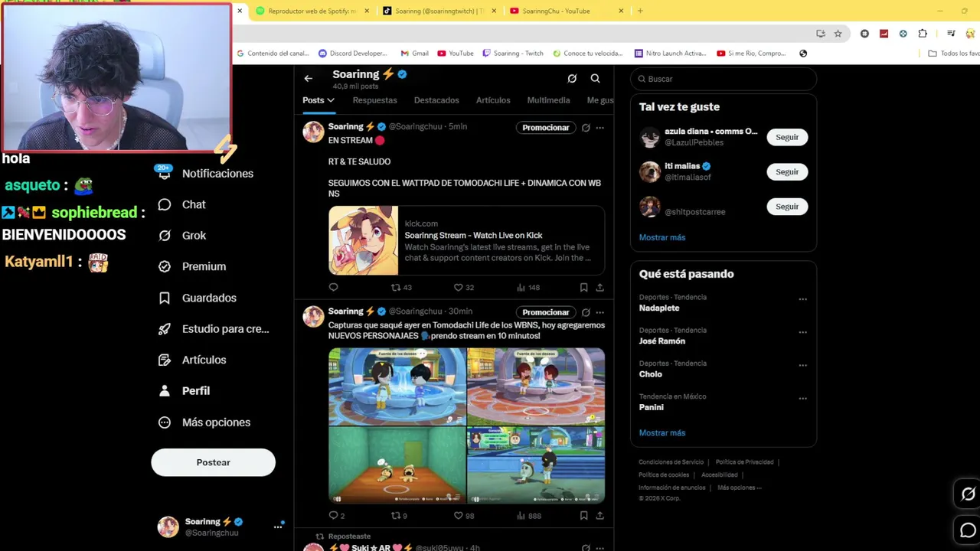The image size is (980, 551).
Task: Open floating Grok button at right edge
Action: 968,494
